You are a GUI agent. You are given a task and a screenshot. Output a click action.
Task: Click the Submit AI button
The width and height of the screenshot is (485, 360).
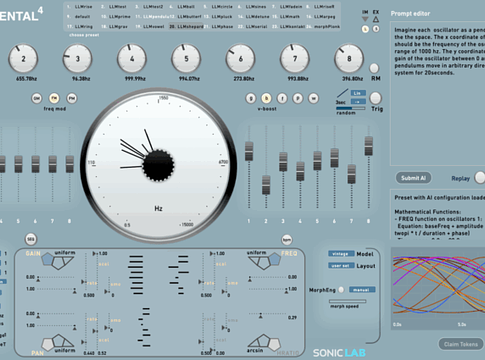tap(413, 178)
